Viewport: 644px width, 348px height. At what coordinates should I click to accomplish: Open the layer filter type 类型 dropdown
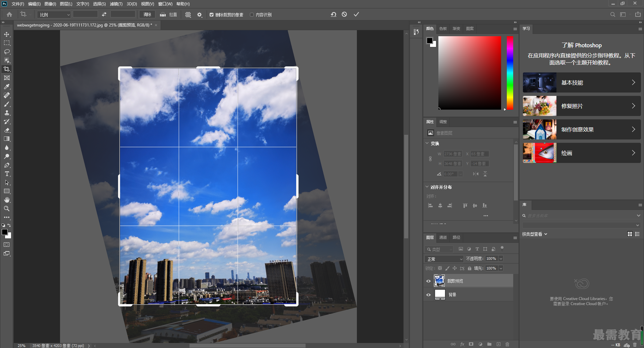click(439, 249)
